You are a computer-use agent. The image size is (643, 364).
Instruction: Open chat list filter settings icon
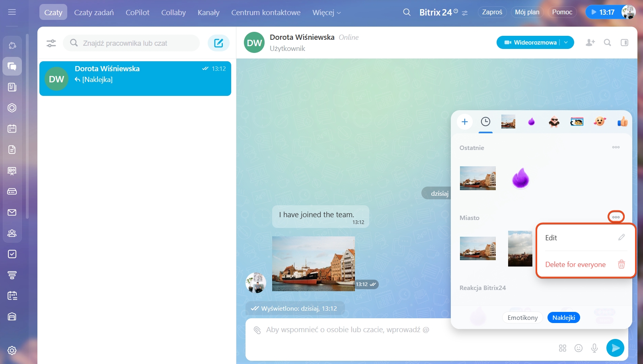(51, 43)
